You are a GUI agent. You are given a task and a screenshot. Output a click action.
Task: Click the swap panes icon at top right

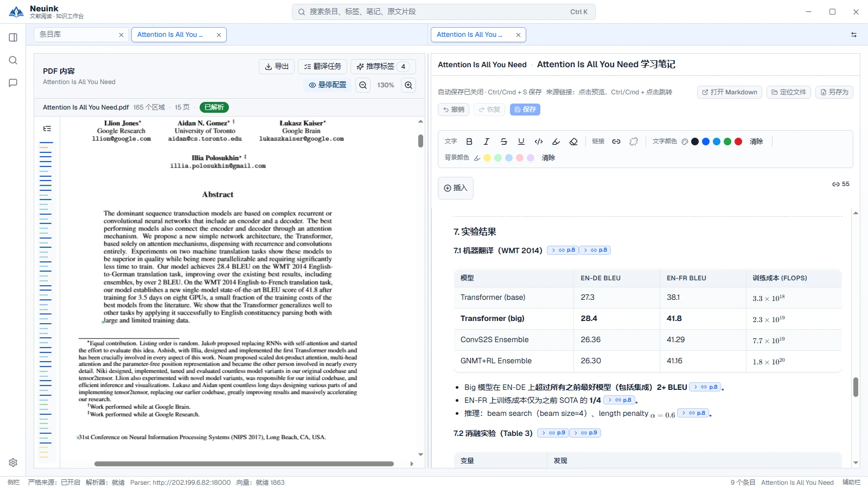tap(854, 35)
